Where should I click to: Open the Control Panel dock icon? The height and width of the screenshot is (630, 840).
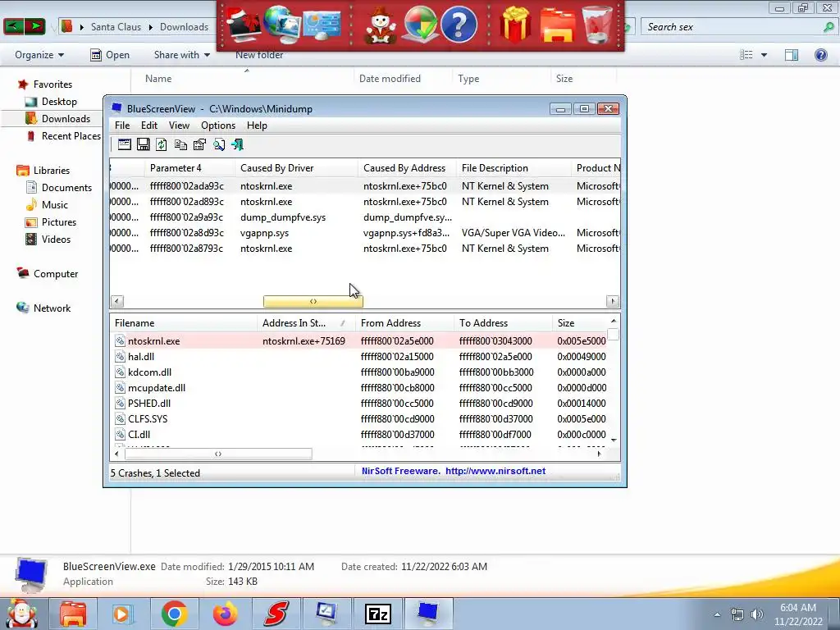tap(322, 25)
